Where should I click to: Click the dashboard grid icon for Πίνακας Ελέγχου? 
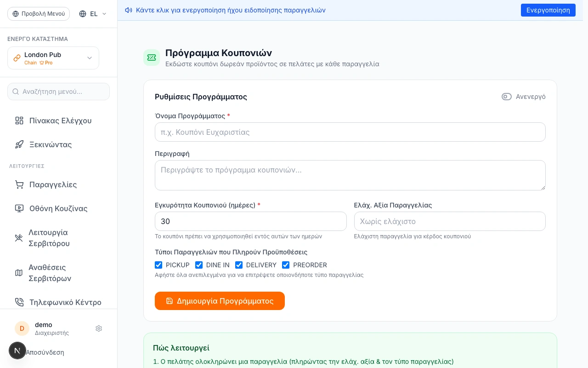click(x=19, y=121)
